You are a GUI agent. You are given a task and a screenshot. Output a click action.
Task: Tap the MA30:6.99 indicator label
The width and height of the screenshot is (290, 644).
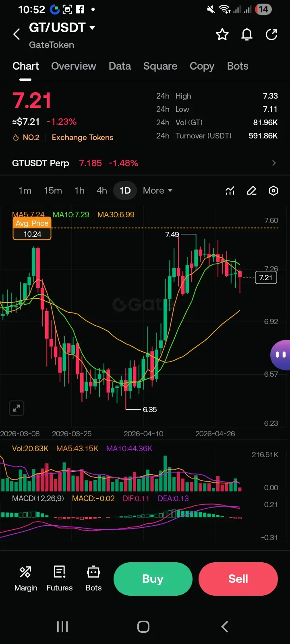coord(116,215)
